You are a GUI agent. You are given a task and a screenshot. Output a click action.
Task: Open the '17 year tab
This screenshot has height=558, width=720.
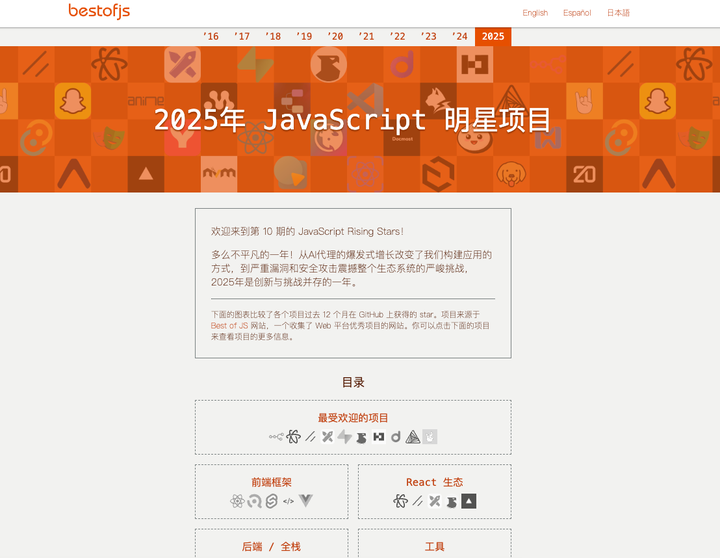(242, 36)
